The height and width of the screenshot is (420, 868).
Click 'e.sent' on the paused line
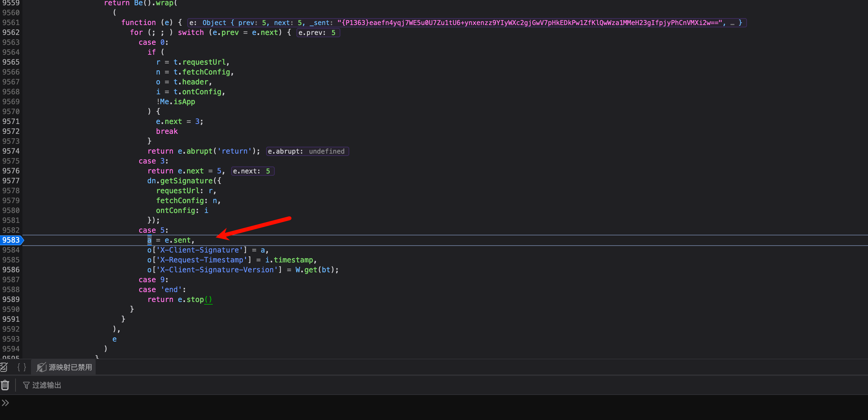(x=177, y=240)
